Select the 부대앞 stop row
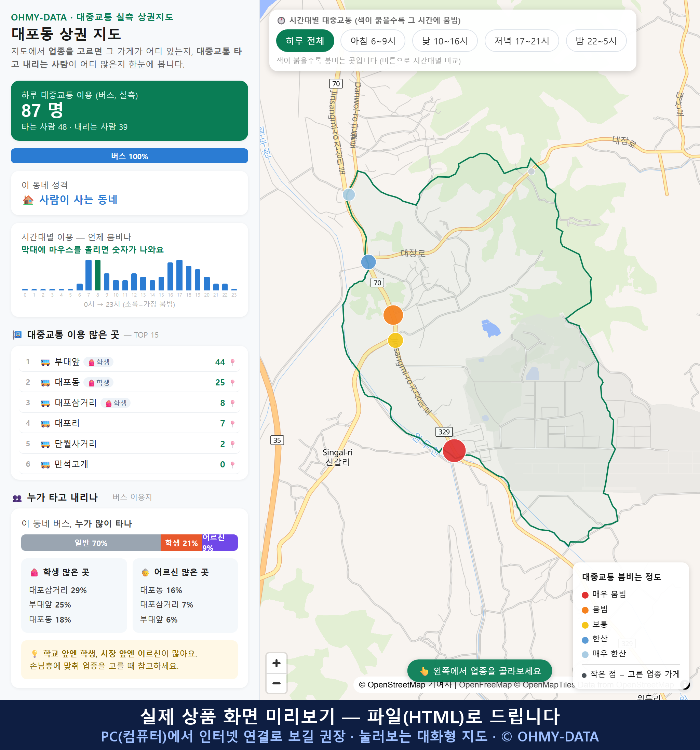Image resolution: width=700 pixels, height=750 pixels. 130,362
